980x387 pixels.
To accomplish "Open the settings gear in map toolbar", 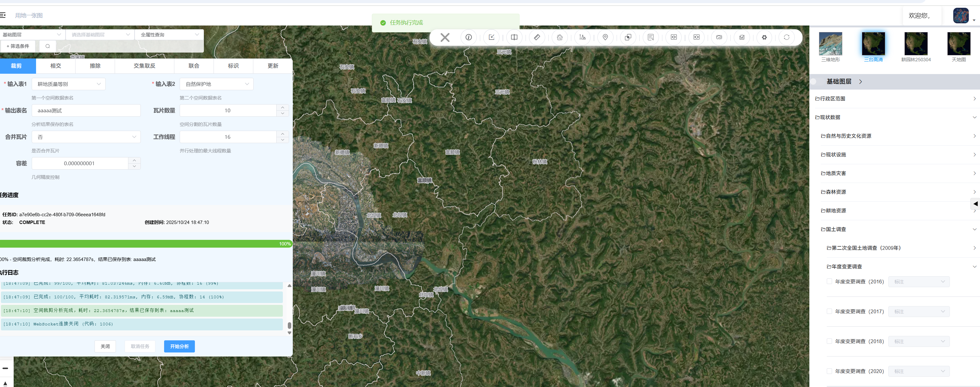I will pos(764,37).
